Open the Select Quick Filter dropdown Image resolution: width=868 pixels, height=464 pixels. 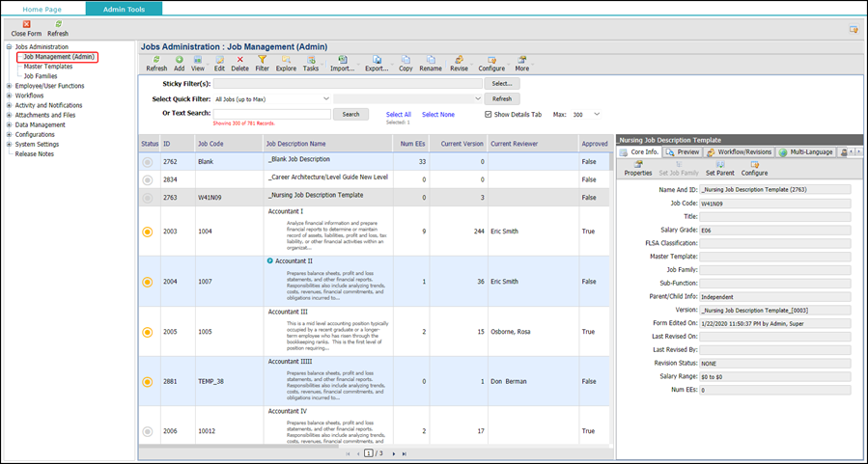point(272,99)
